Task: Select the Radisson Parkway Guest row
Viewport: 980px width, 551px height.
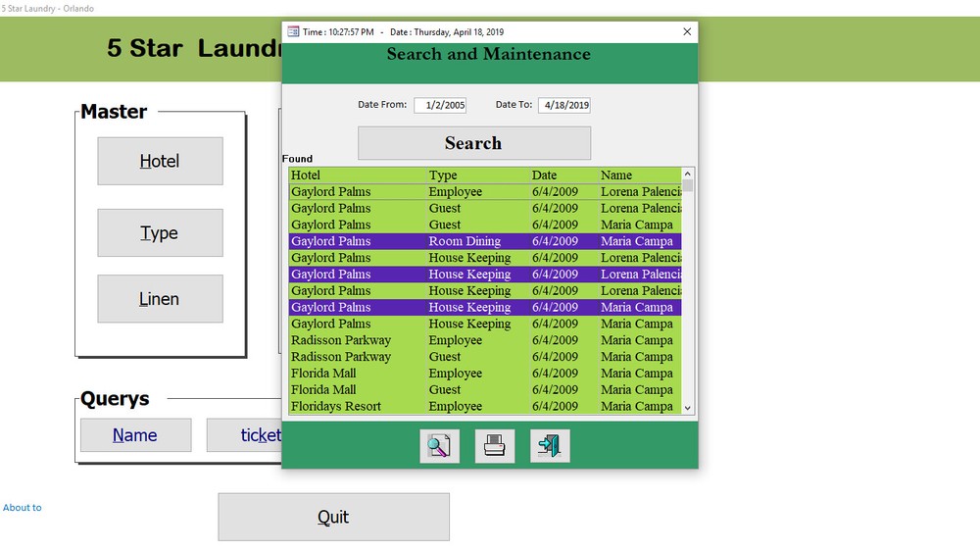Action: 485,357
